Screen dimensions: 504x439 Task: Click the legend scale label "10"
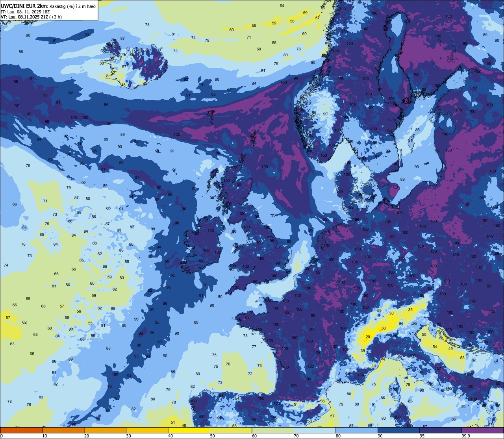44,436
